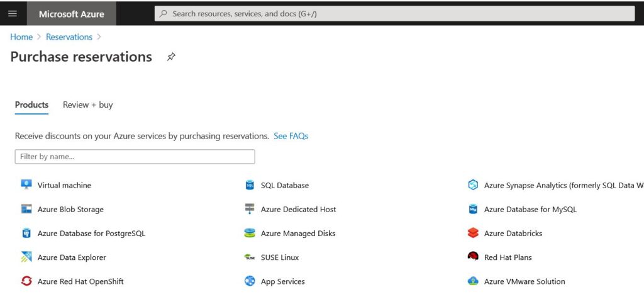Open Reservations breadcrumb link
The height and width of the screenshot is (299, 644).
tap(69, 37)
